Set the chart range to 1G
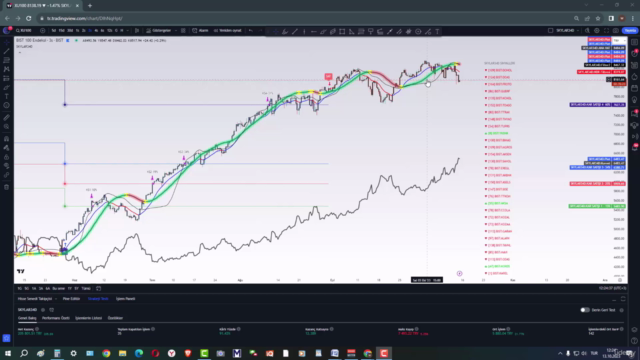640x360 pixels. coord(20,289)
